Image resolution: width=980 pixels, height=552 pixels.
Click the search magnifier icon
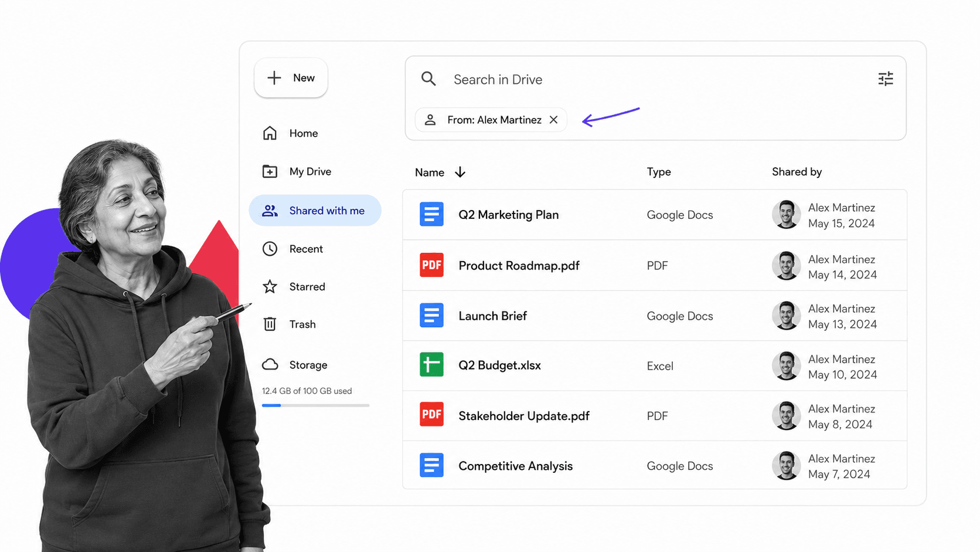click(428, 79)
